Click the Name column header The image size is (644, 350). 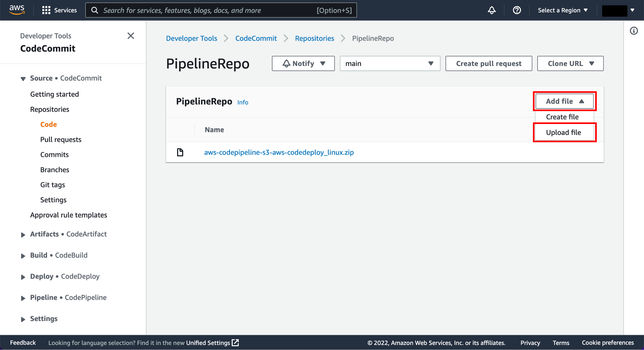[x=214, y=130]
